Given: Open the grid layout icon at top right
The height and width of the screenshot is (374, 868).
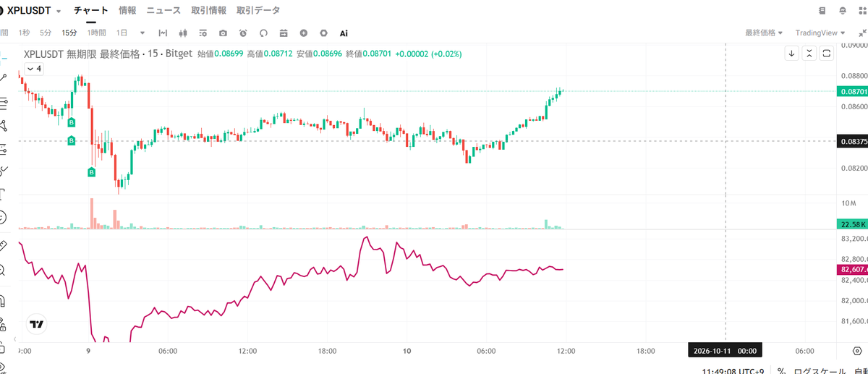Looking at the screenshot, I should click(x=861, y=11).
